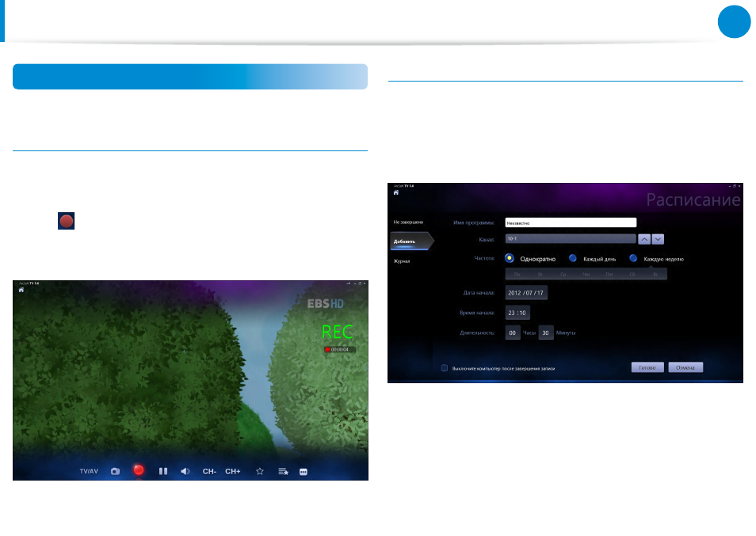Click the start date field 2012/07/17

tap(526, 292)
